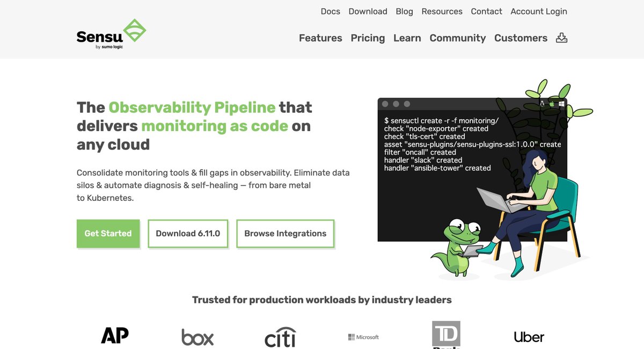The width and height of the screenshot is (644, 349).
Task: Open the Pricing menu item
Action: click(368, 38)
